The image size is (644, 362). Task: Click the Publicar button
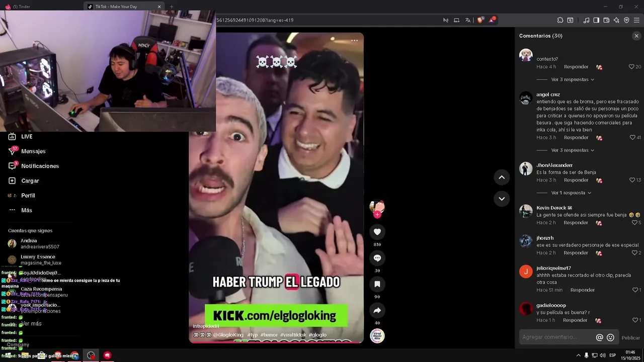[631, 338]
